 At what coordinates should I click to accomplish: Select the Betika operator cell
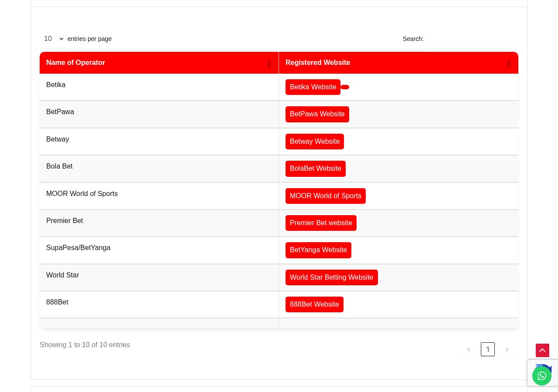click(x=159, y=87)
